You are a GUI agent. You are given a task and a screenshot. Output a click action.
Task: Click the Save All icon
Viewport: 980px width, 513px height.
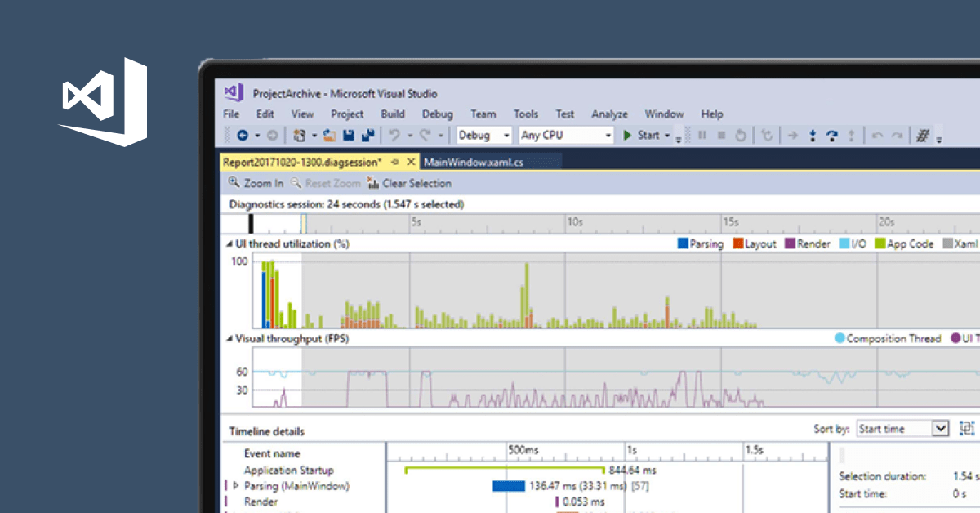click(368, 136)
